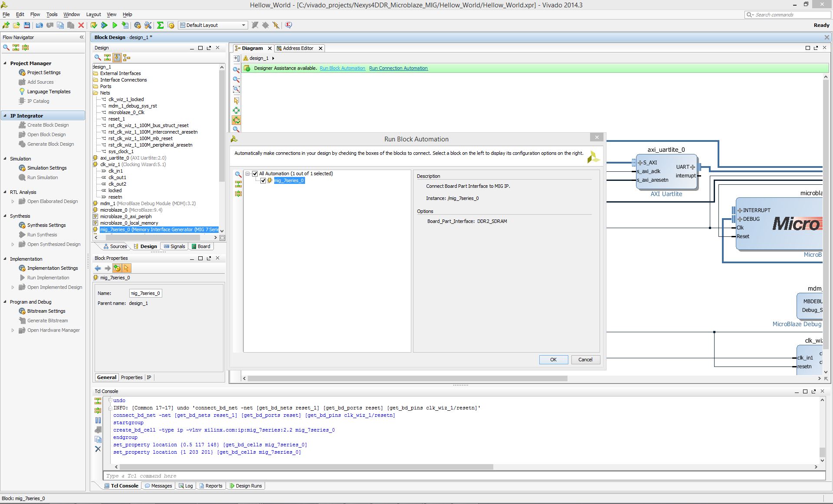
Task: Open the Default Layout dropdown
Action: tap(213, 25)
